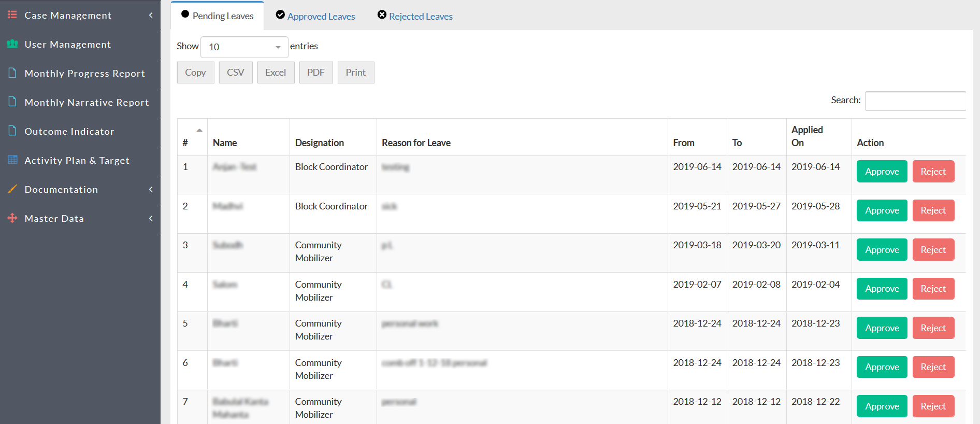The width and height of the screenshot is (980, 424).
Task: Click the Activity Plan & Target table icon
Action: click(12, 160)
